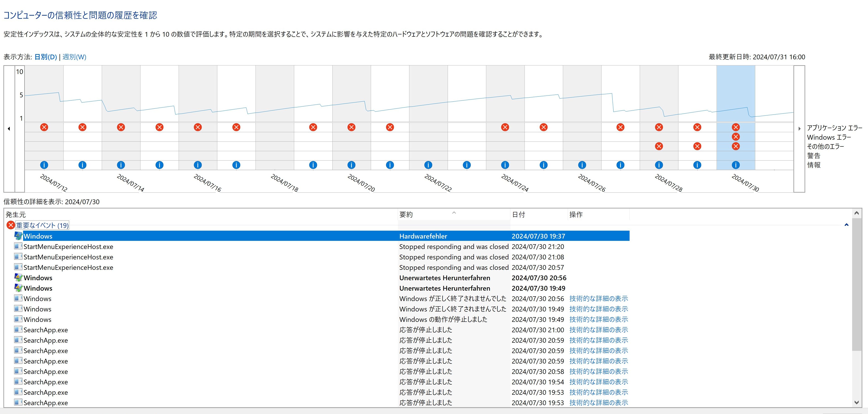Open 技術的な詳細の表示 for Windows の動作が停止しました
Screen dimensions: 868x414
(x=599, y=319)
